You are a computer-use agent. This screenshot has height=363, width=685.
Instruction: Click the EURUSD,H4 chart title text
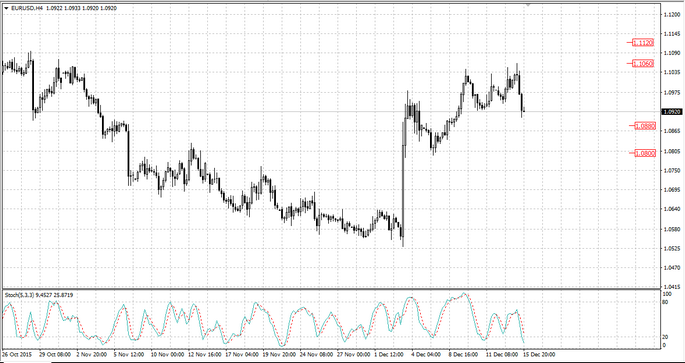point(27,8)
